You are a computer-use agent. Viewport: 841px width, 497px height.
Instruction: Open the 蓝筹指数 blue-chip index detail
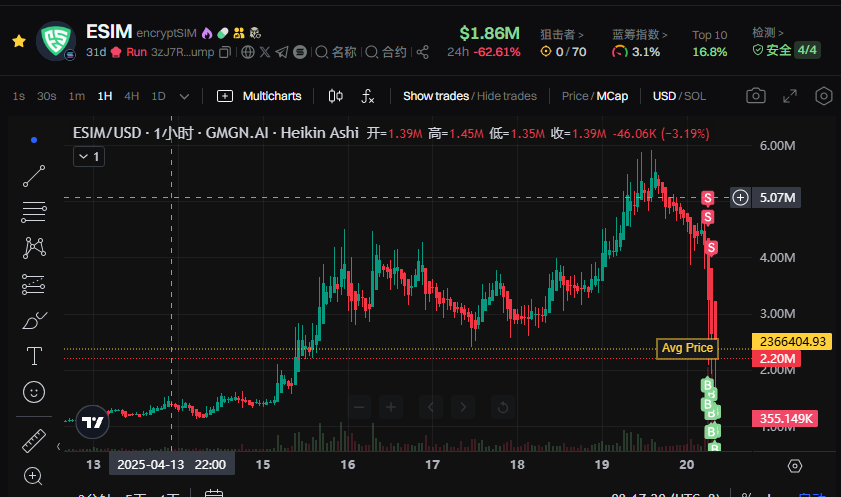[640, 35]
